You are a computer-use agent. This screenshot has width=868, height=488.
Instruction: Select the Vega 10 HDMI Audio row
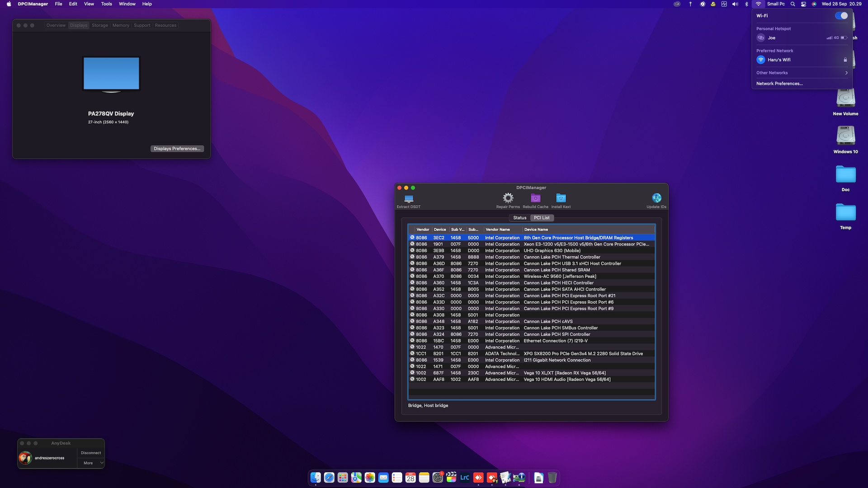coord(531,380)
